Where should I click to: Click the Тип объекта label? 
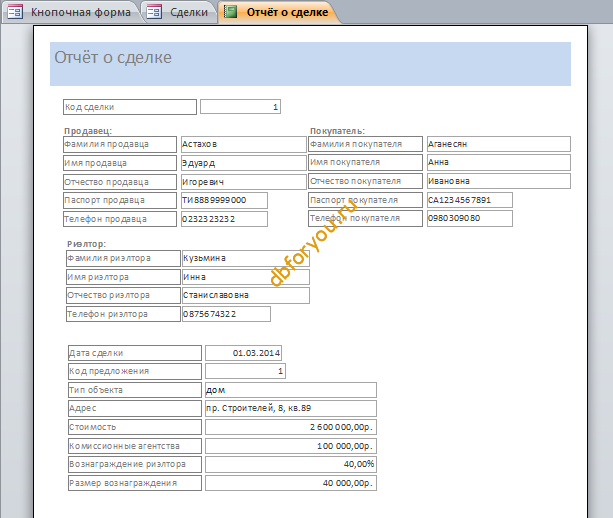coord(135,390)
